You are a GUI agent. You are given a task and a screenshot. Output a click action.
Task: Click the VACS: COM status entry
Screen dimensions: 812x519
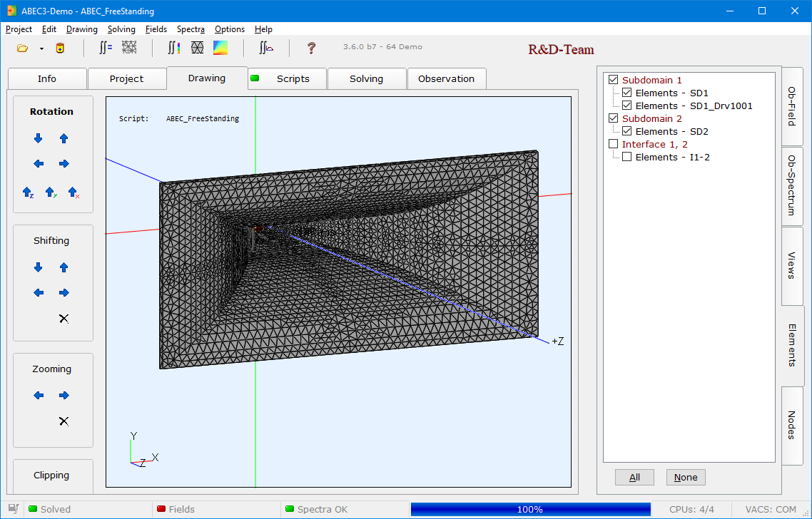click(x=771, y=509)
